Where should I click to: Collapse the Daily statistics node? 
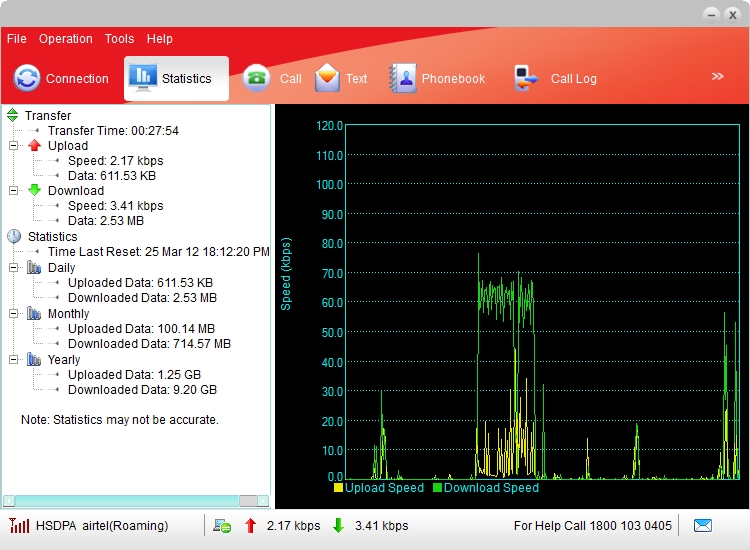coord(14,268)
